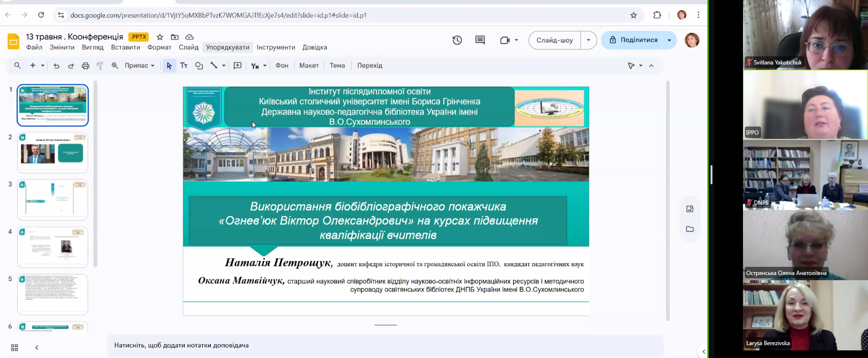Image resolution: width=868 pixels, height=358 pixels.
Task: Open the Інструменти menu
Action: (276, 47)
